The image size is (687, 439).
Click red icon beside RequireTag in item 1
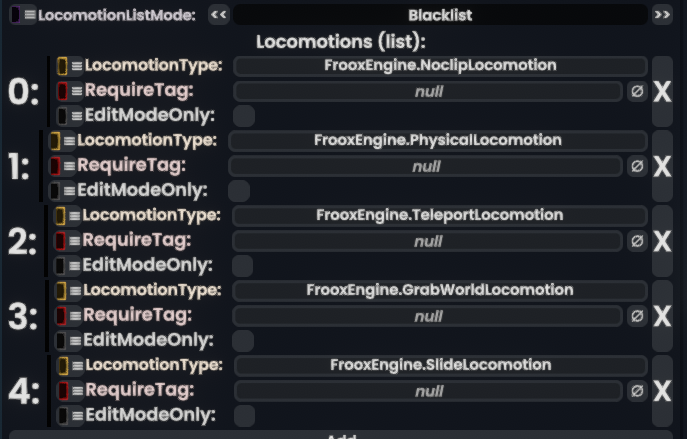pos(55,166)
